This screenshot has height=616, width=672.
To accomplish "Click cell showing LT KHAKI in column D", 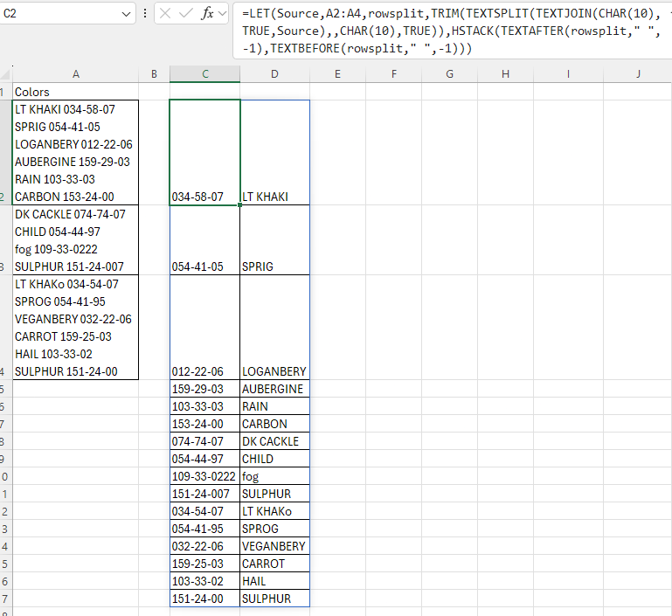I will [274, 153].
